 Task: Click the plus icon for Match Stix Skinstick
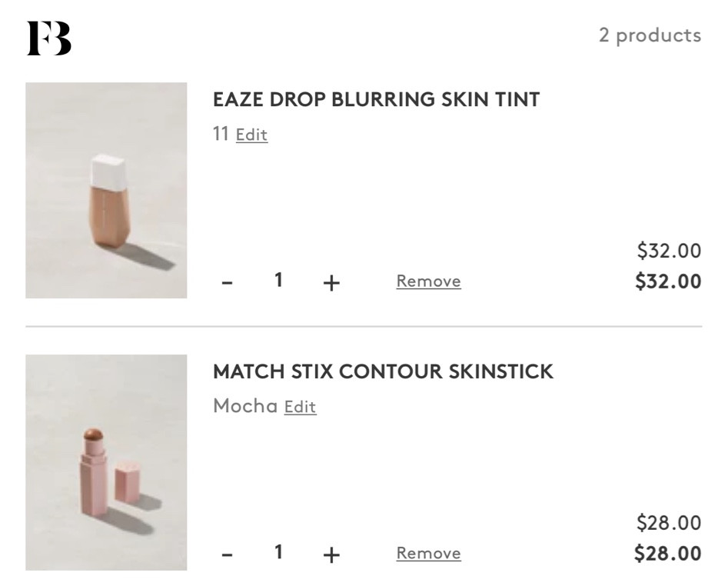pyautogui.click(x=330, y=553)
